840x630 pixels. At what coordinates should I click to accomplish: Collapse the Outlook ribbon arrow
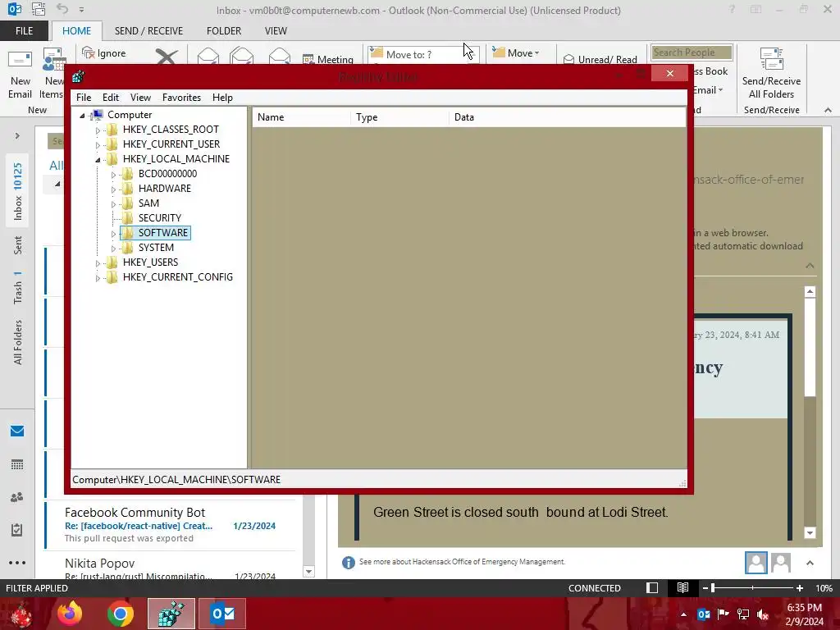(x=828, y=110)
